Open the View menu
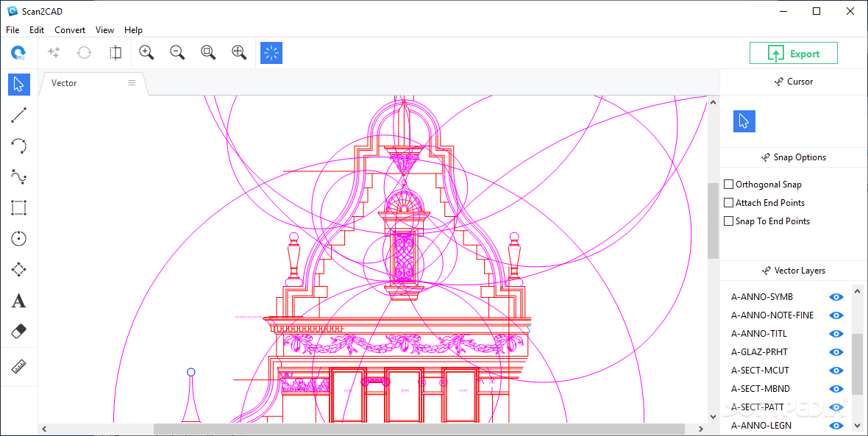Viewport: 868px width, 436px height. 104,30
